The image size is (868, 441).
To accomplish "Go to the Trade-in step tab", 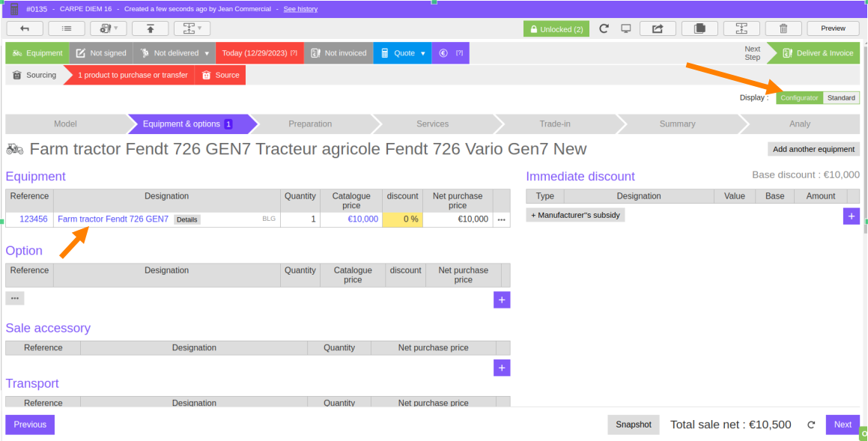I will pos(555,124).
